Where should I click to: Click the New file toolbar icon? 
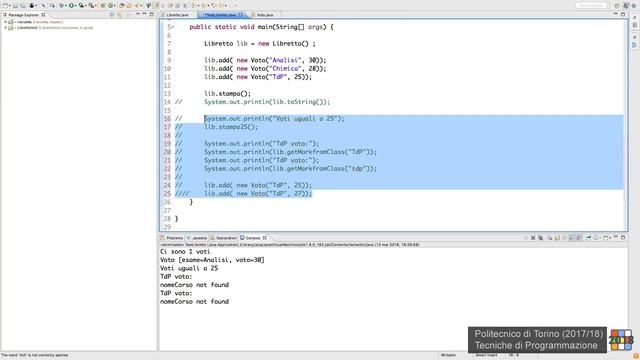pyautogui.click(x=5, y=5)
